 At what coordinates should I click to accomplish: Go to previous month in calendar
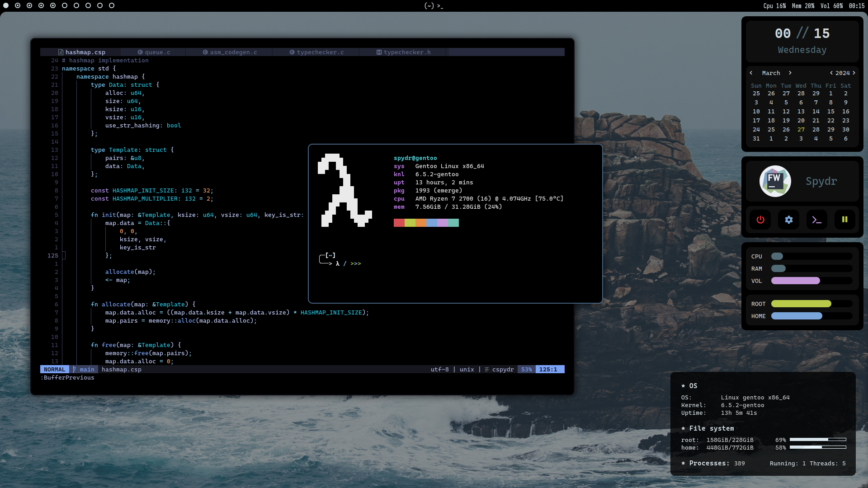point(751,73)
